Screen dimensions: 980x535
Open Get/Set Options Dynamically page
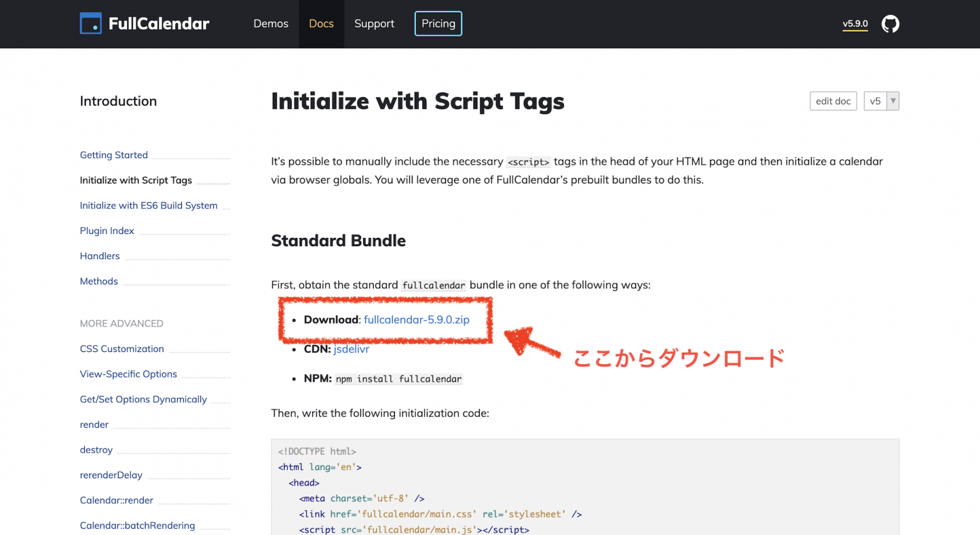click(143, 399)
